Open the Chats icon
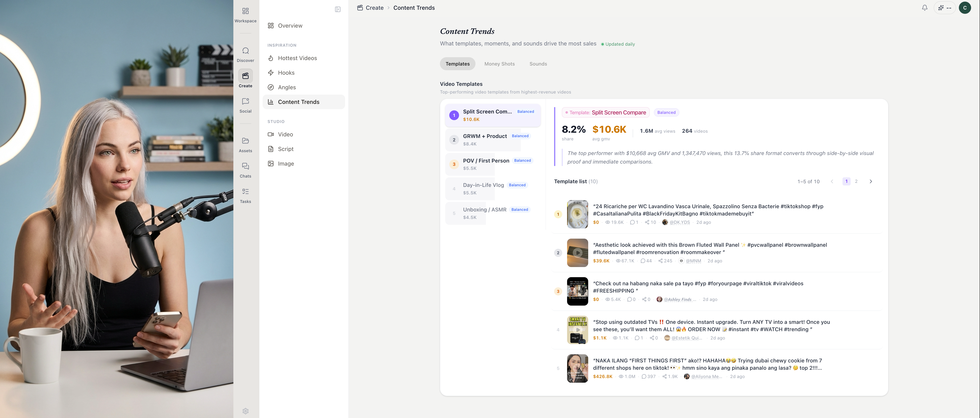Image resolution: width=980 pixels, height=418 pixels. click(x=245, y=166)
